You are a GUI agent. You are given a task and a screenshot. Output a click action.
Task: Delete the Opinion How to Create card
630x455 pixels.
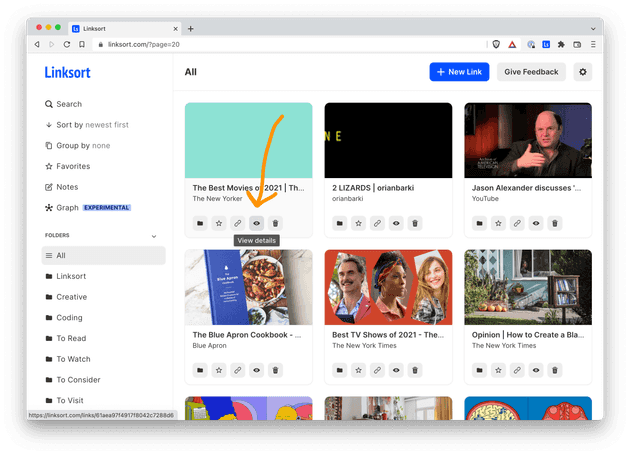tap(555, 370)
